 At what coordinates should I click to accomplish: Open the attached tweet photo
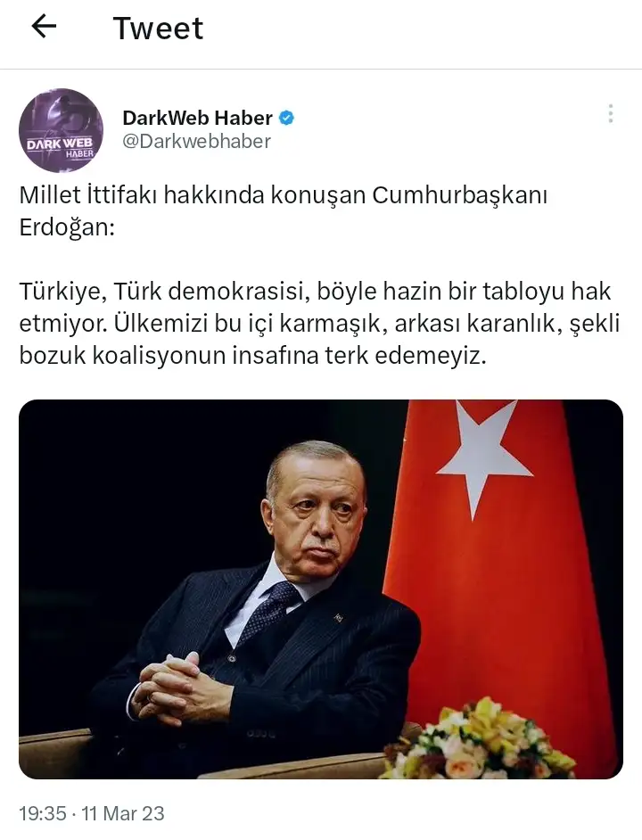[320, 589]
